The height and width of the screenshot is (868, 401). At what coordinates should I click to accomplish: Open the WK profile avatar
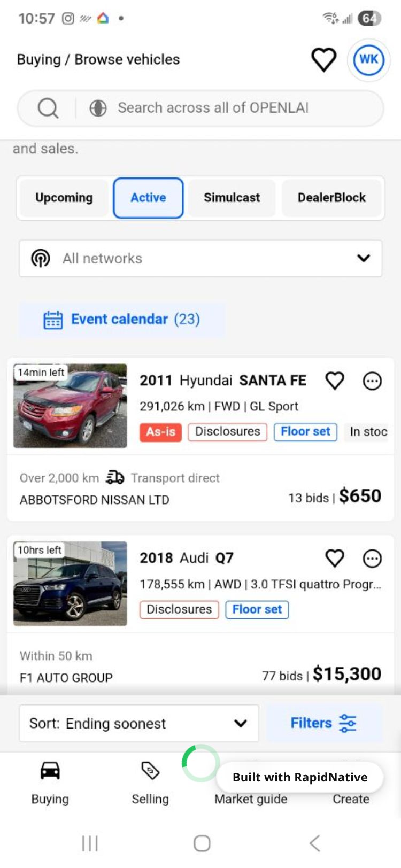368,59
